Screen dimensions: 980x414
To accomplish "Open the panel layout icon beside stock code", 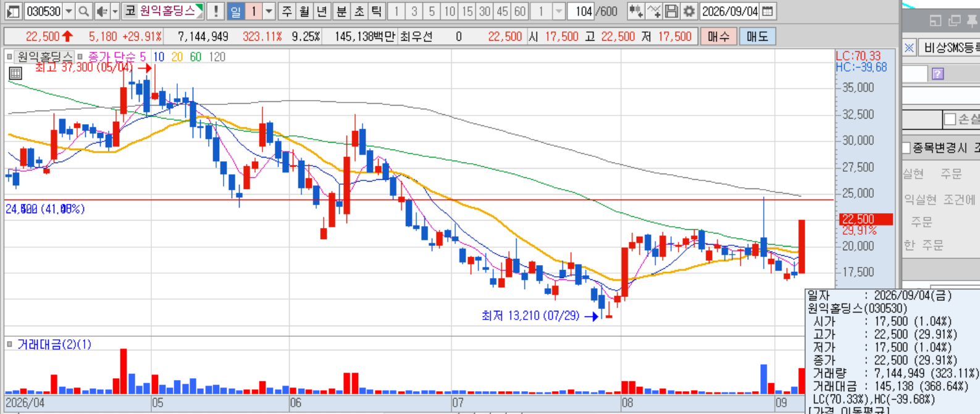I will pos(13,11).
